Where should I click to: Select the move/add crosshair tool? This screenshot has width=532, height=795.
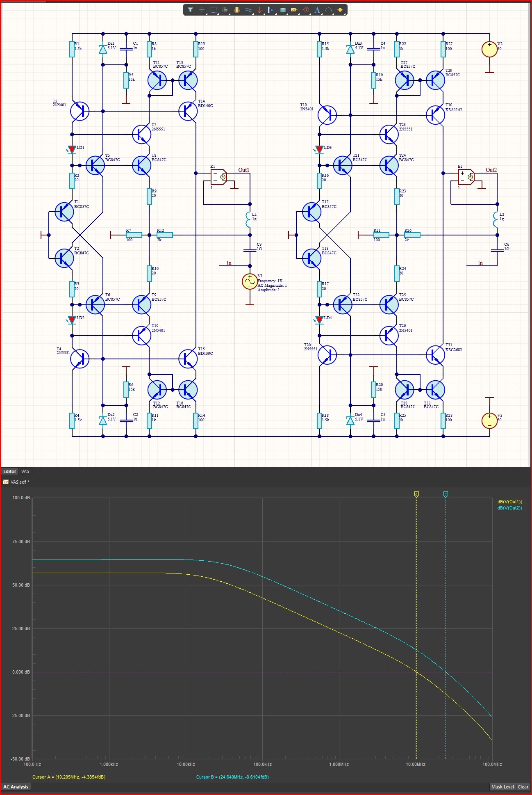click(x=202, y=10)
